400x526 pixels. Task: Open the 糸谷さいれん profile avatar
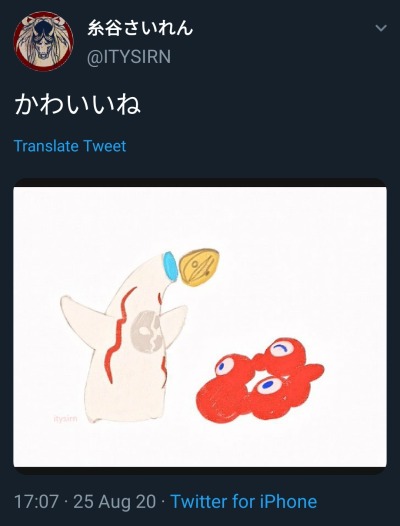tap(43, 41)
